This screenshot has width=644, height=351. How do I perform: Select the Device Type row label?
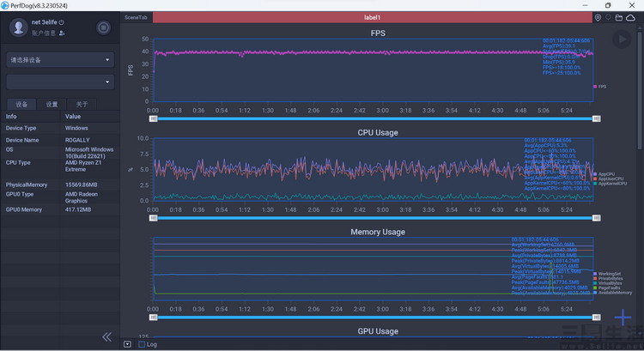click(21, 128)
